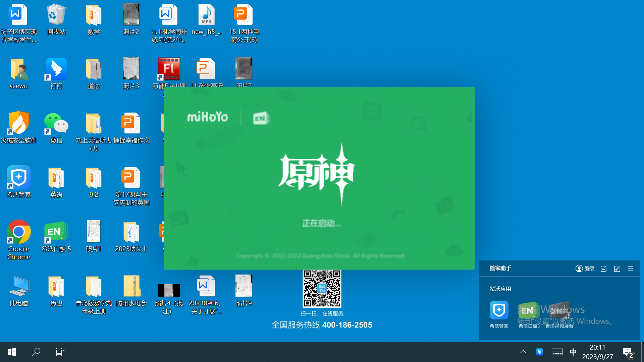Click the 登录 login button in 管家助手

(585, 268)
